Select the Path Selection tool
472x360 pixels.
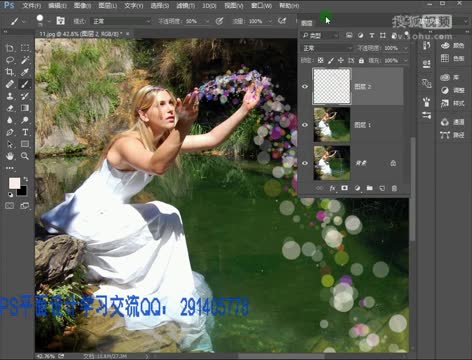[x=10, y=144]
